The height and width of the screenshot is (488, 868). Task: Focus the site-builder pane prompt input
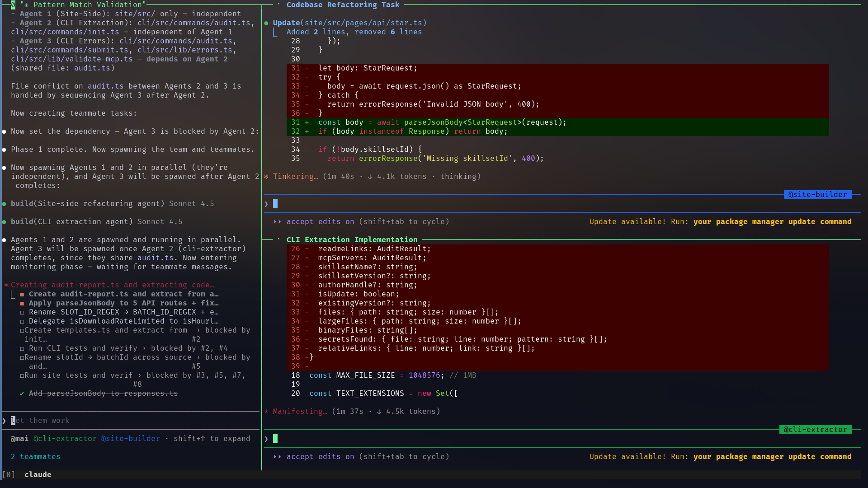click(562, 204)
